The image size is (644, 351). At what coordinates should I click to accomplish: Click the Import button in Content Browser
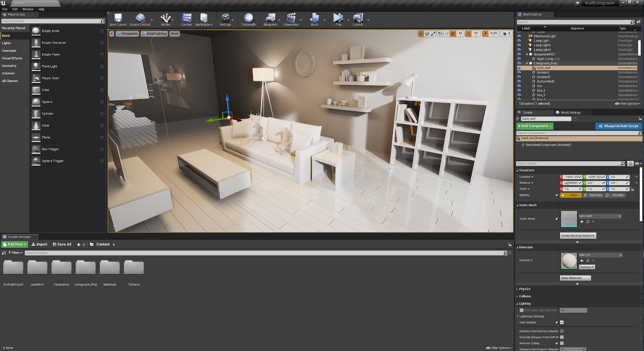pos(39,244)
